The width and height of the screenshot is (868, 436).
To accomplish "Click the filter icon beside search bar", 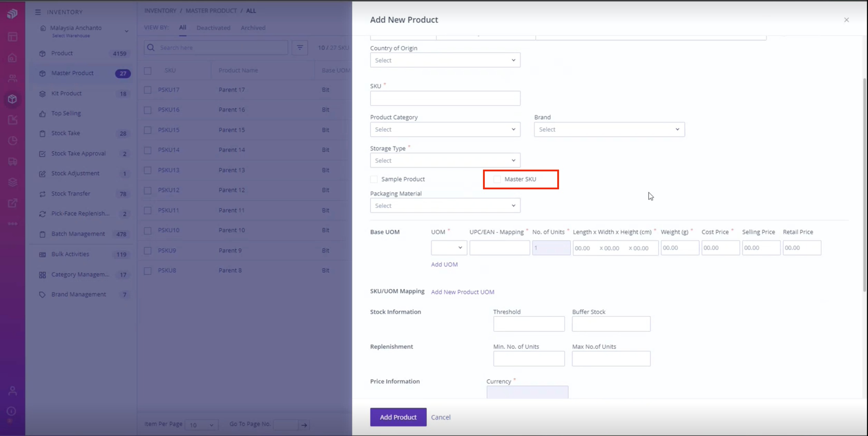I will (x=299, y=47).
